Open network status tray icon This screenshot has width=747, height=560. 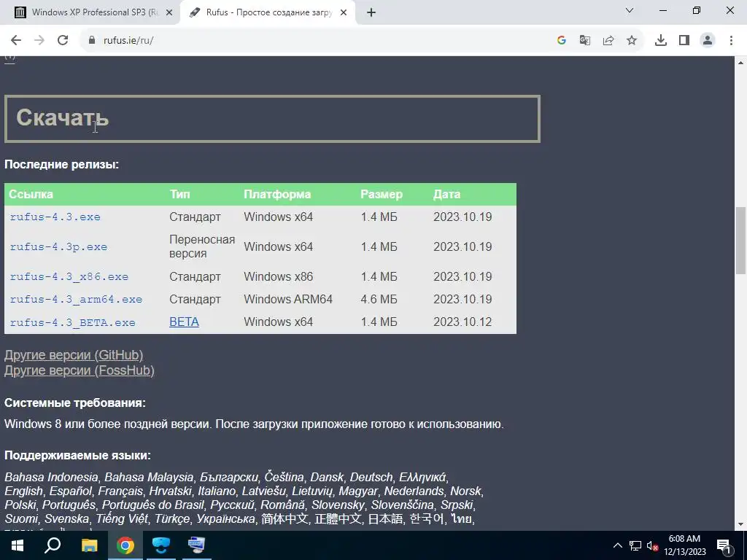(x=635, y=545)
